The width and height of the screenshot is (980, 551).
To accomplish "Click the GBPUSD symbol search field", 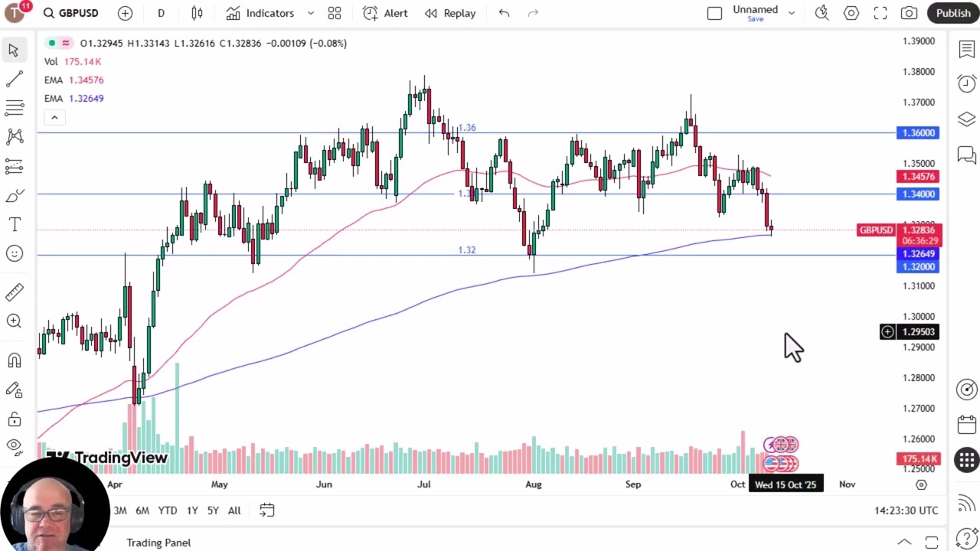I will [x=70, y=13].
